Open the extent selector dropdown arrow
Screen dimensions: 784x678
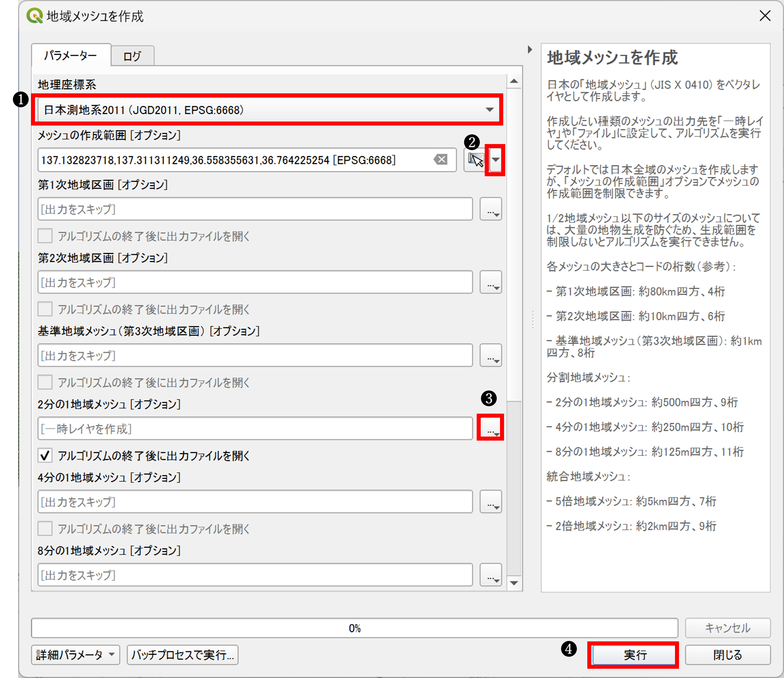(496, 160)
